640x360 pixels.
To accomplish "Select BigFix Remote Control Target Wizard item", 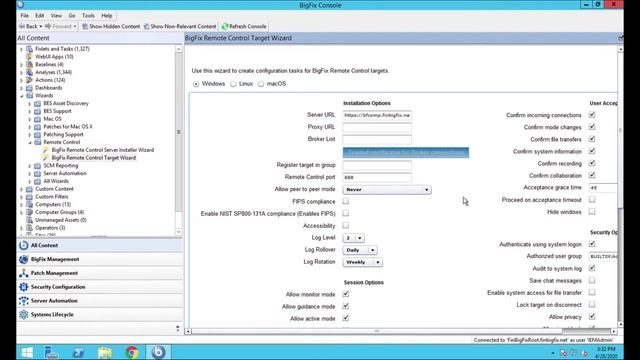I will pyautogui.click(x=93, y=158).
